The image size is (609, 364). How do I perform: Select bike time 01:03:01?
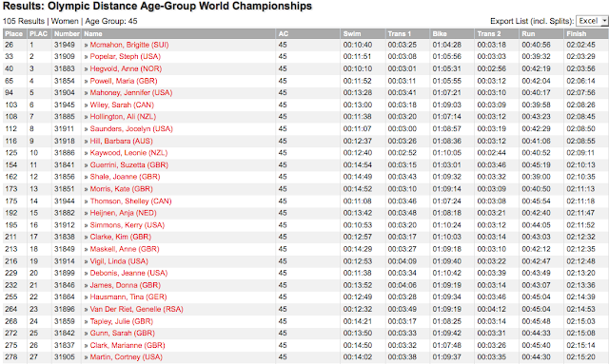point(446,165)
